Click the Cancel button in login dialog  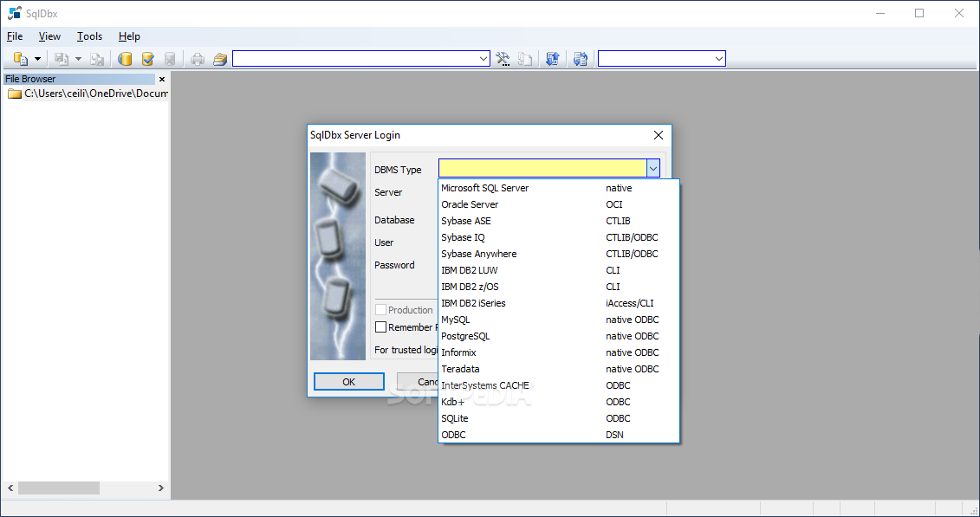pos(418,382)
